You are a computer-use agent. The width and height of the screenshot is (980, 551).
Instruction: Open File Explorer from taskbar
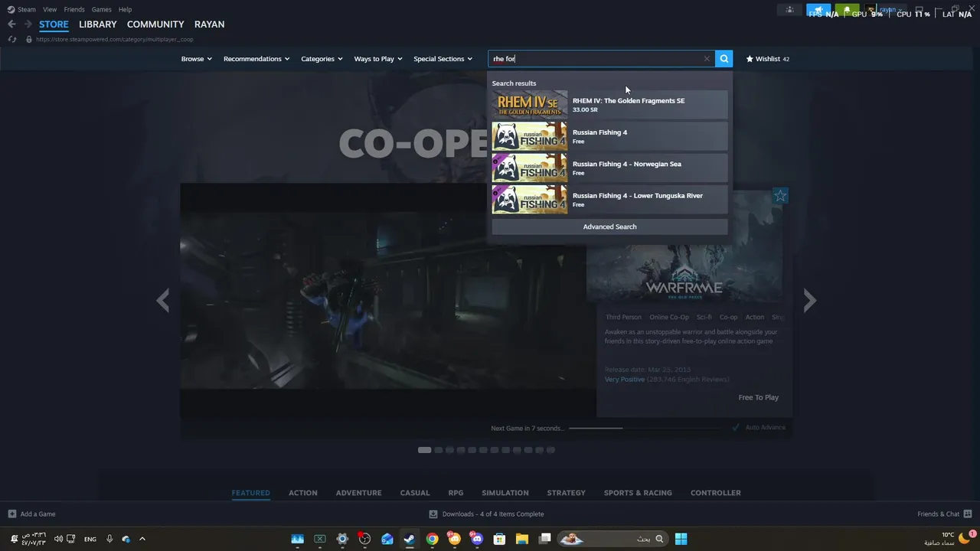click(x=521, y=539)
